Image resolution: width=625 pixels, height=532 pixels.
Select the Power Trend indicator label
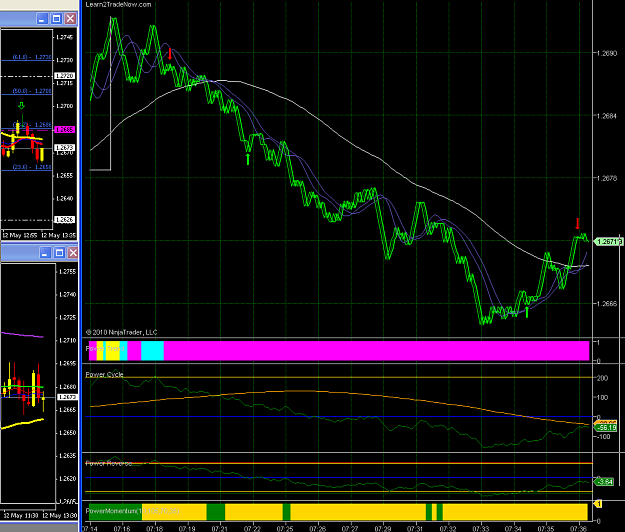(105, 349)
